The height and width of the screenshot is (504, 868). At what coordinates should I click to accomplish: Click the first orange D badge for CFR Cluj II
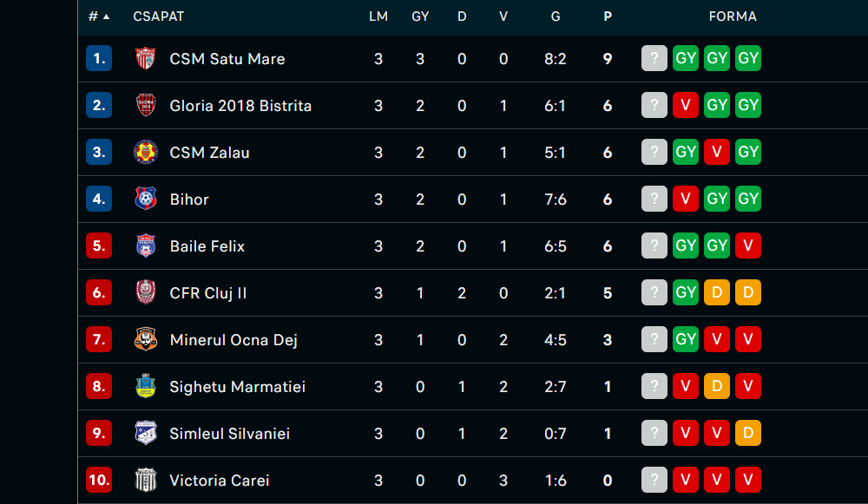717,292
